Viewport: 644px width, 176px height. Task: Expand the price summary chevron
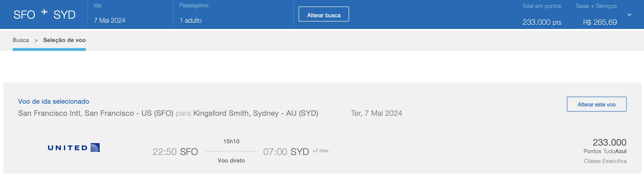629,15
